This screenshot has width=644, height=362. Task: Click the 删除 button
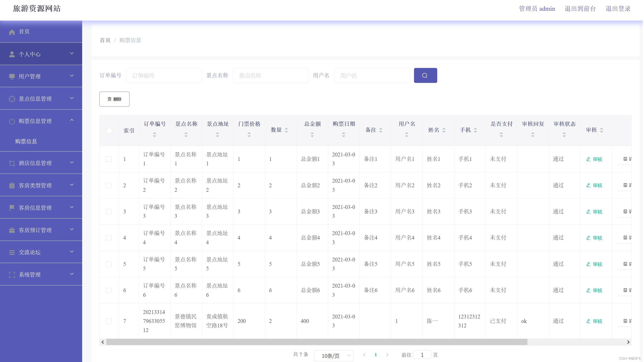(x=114, y=99)
